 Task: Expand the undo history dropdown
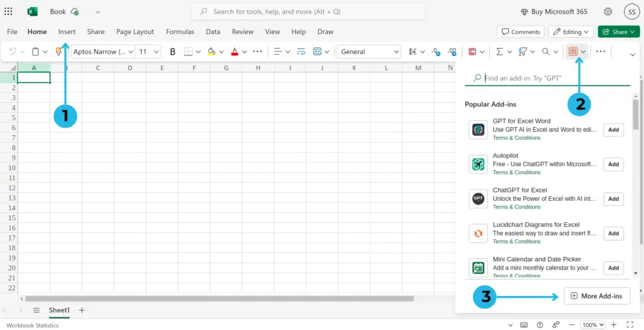[x=22, y=52]
